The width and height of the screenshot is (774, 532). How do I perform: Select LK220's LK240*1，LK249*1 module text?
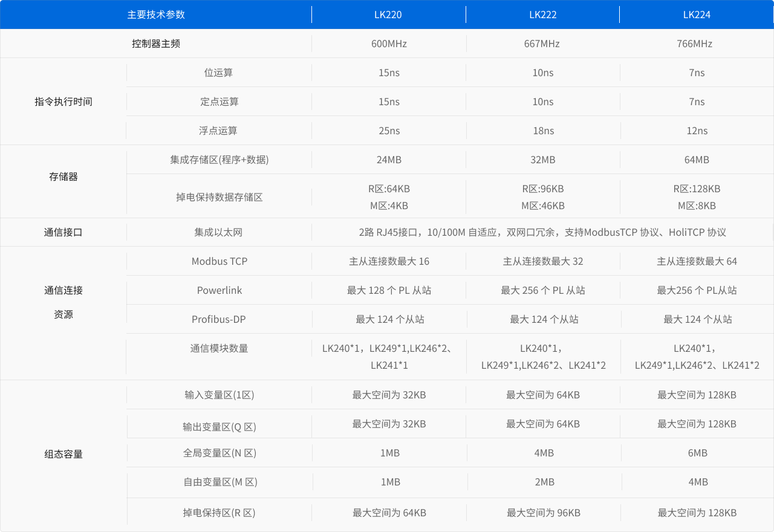[389, 357]
